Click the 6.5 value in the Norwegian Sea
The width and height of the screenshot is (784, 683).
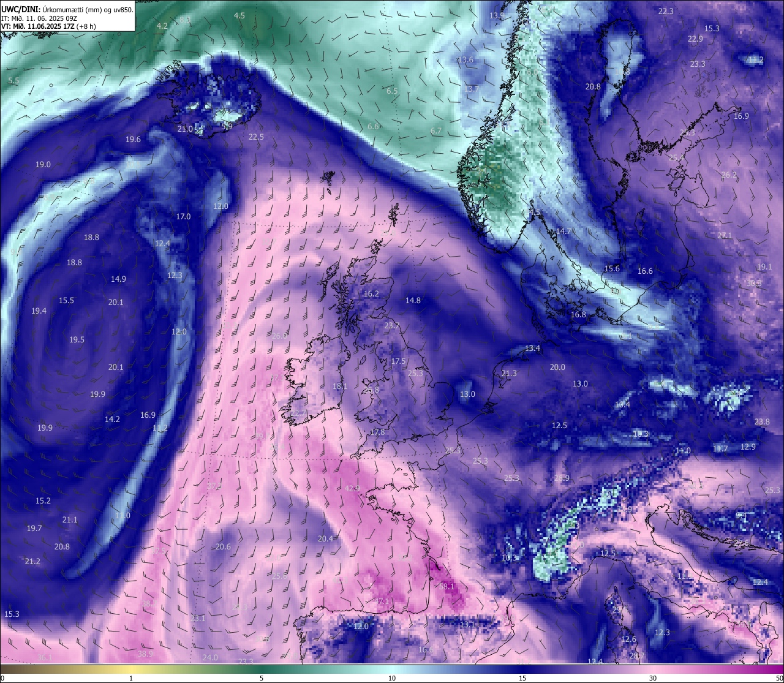click(392, 91)
